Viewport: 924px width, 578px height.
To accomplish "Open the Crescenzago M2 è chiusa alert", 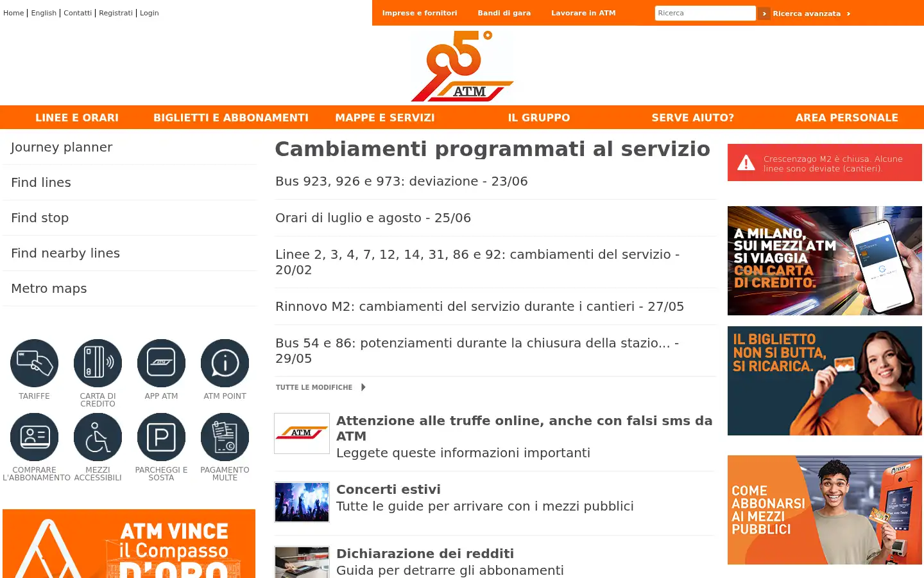I will click(825, 162).
